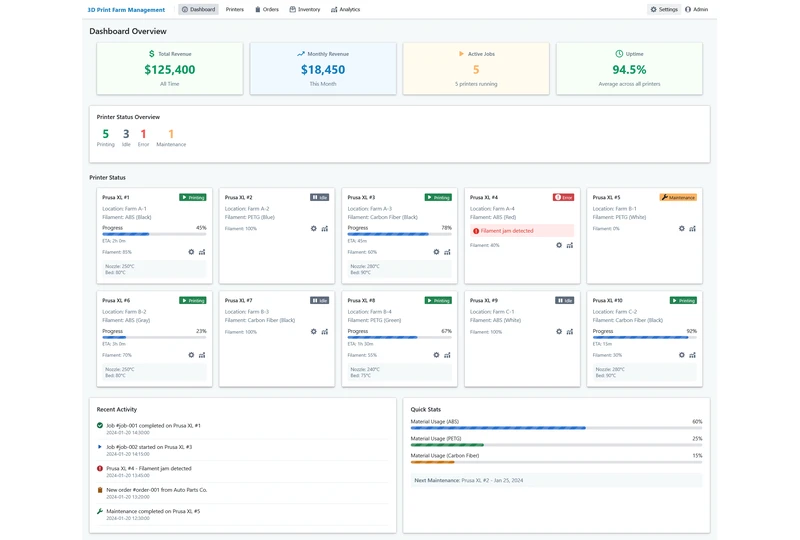The height and width of the screenshot is (540, 800).
Task: Open the Dashboard tab
Action: click(198, 9)
